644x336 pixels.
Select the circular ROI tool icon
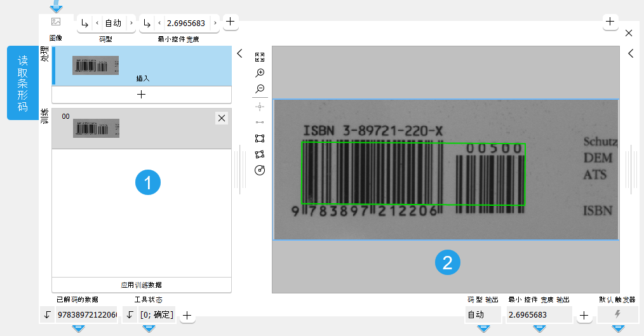(259, 170)
